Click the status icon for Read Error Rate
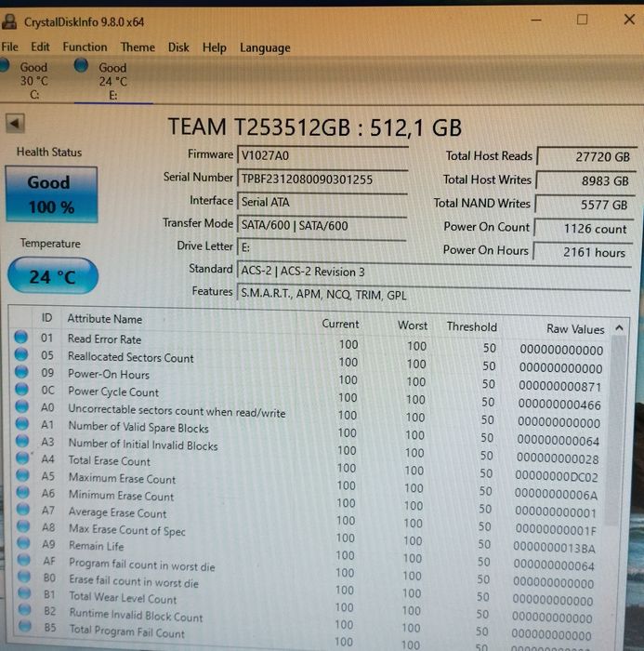 (20, 337)
